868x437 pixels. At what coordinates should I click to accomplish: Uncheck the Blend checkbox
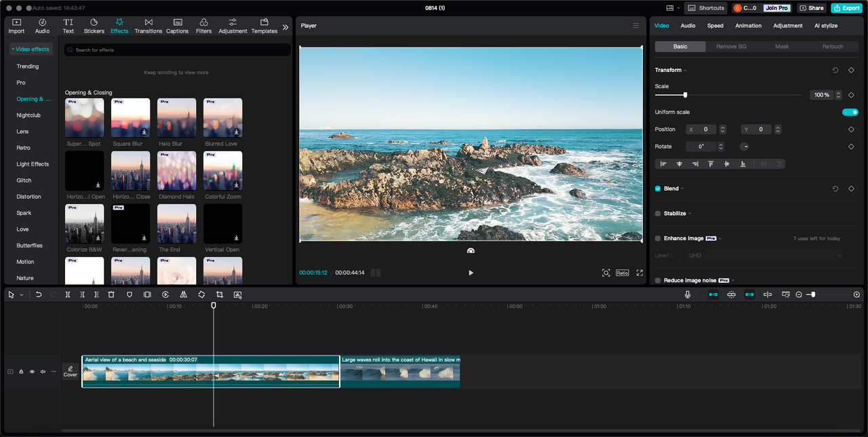coord(658,189)
